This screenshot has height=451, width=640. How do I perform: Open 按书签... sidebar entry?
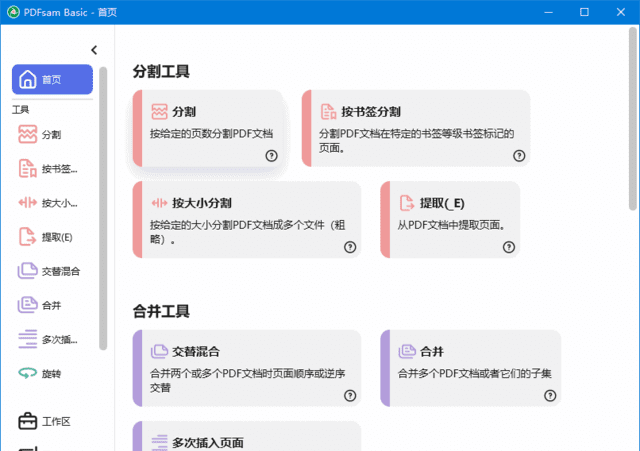tap(60, 169)
